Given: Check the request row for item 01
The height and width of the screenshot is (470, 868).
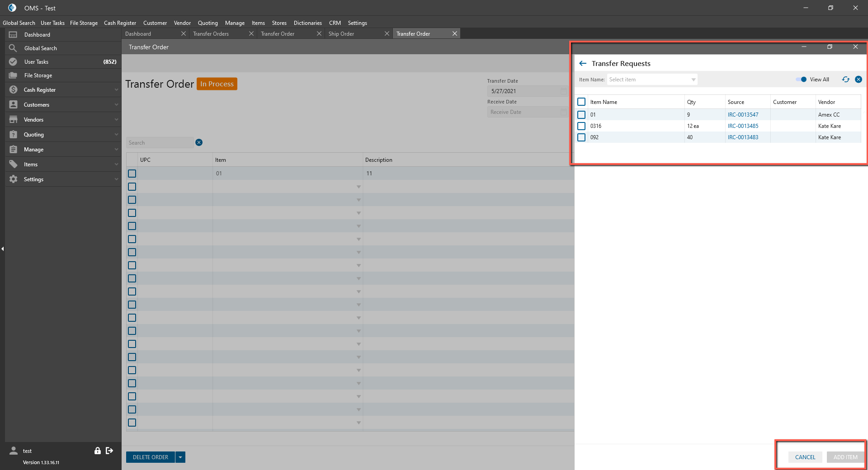Looking at the screenshot, I should (x=581, y=115).
